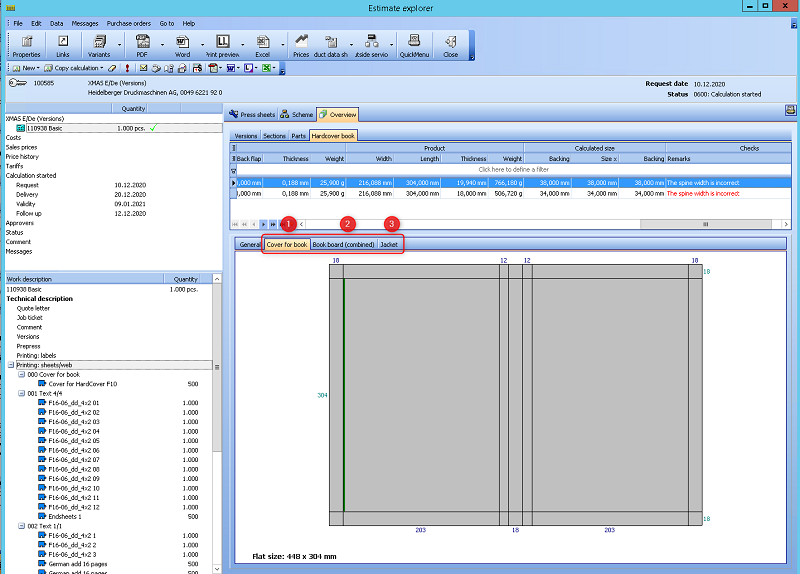
Task: Open the large PDF button's dropdown arrow
Action: 162,45
